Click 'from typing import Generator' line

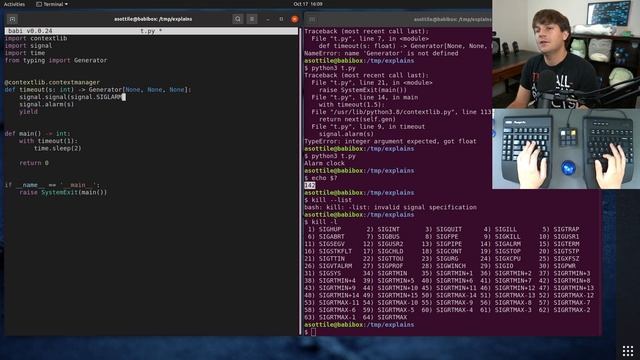pos(56,60)
